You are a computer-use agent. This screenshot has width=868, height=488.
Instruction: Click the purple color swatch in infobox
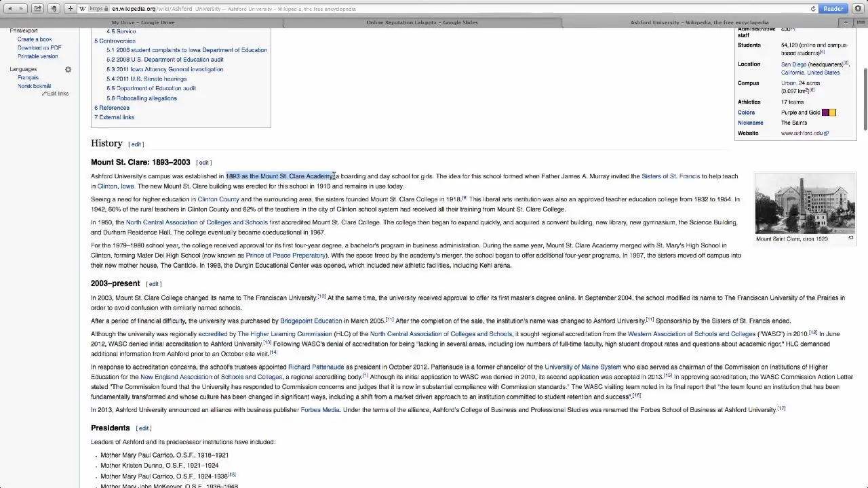(x=825, y=113)
